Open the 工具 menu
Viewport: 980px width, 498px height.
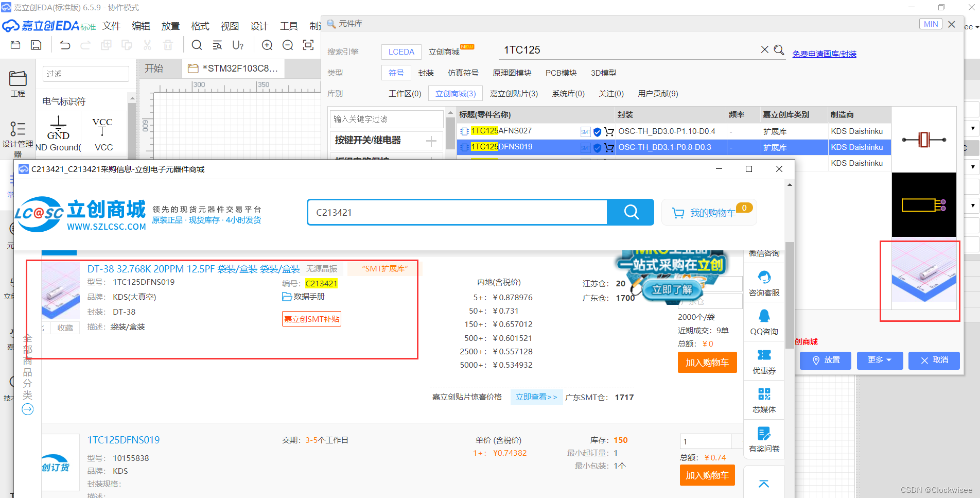click(x=289, y=26)
